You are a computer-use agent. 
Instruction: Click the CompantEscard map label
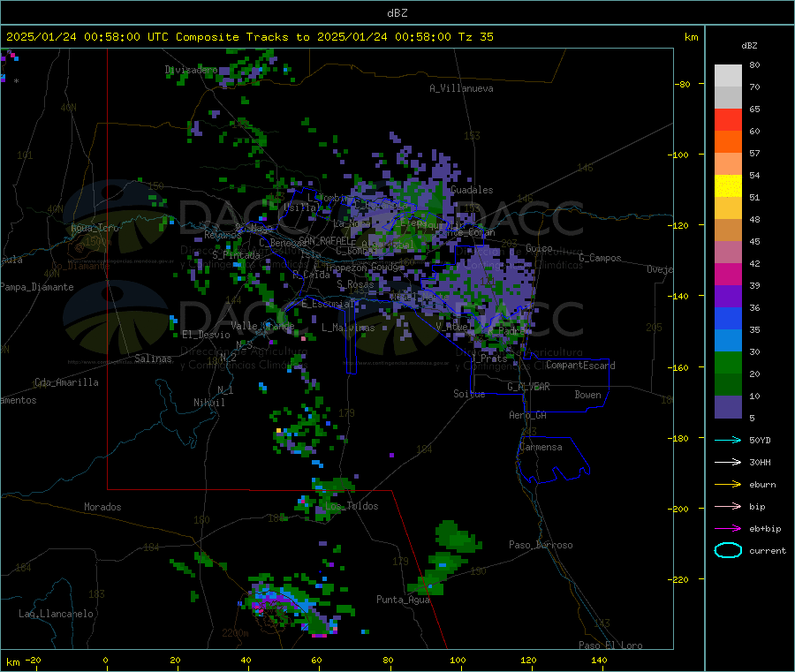pyautogui.click(x=580, y=366)
